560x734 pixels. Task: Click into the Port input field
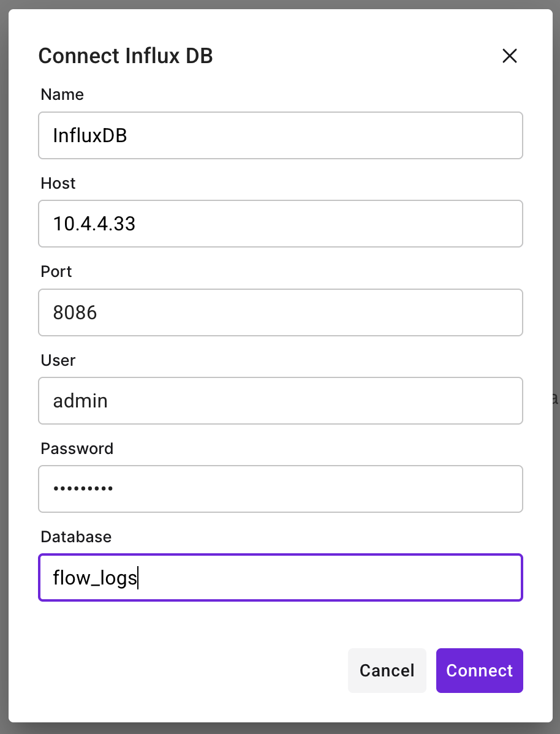point(280,312)
